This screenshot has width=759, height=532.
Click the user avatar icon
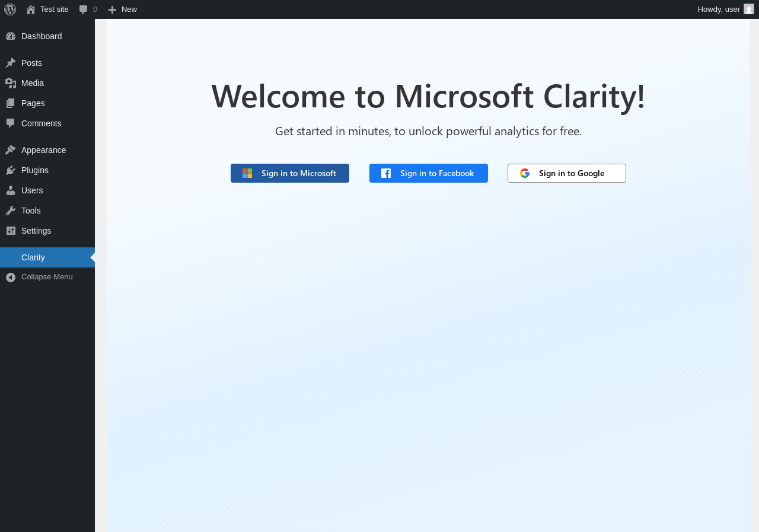click(x=749, y=9)
